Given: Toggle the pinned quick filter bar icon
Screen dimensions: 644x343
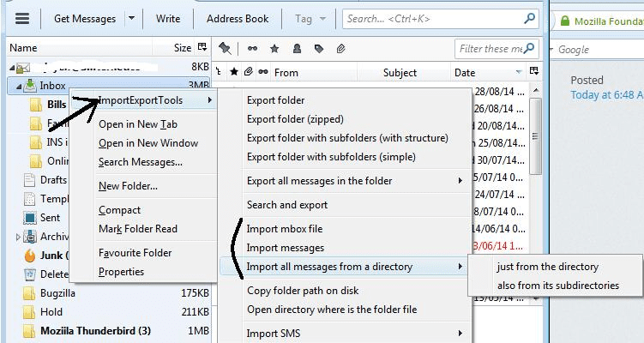Looking at the screenshot, I should (x=225, y=49).
